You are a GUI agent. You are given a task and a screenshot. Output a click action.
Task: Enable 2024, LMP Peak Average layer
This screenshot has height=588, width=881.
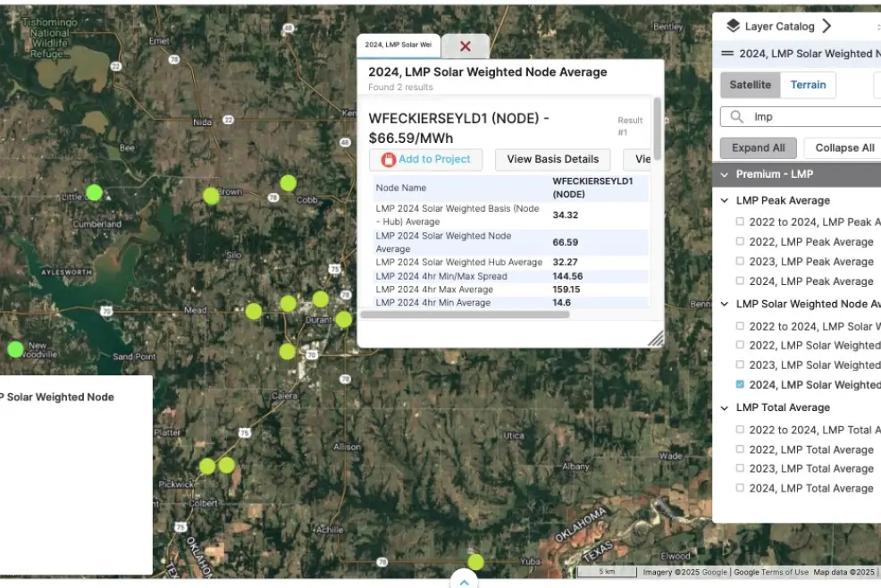click(740, 281)
